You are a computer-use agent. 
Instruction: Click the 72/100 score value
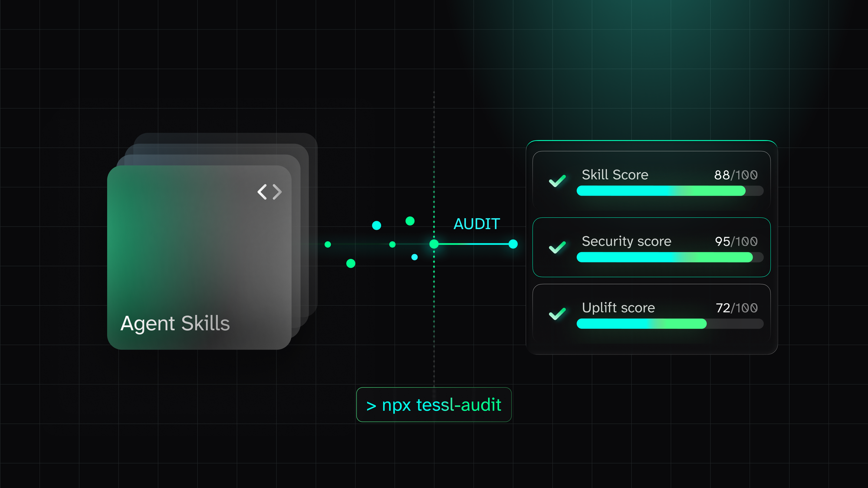pos(736,308)
